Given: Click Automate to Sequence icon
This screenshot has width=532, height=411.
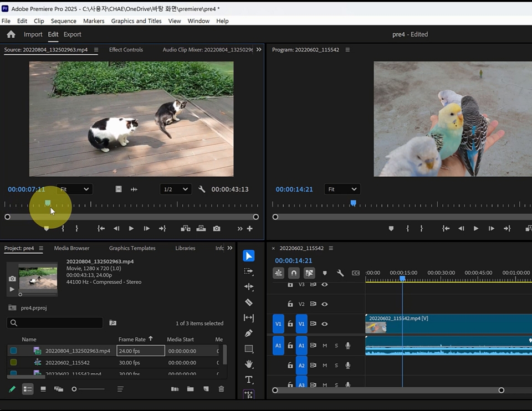Looking at the screenshot, I should point(175,389).
